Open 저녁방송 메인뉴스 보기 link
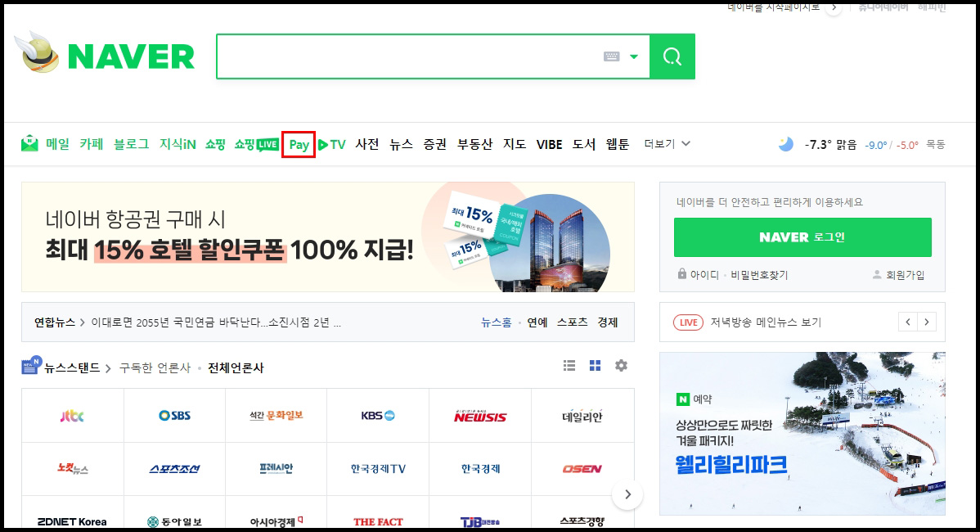 point(766,322)
